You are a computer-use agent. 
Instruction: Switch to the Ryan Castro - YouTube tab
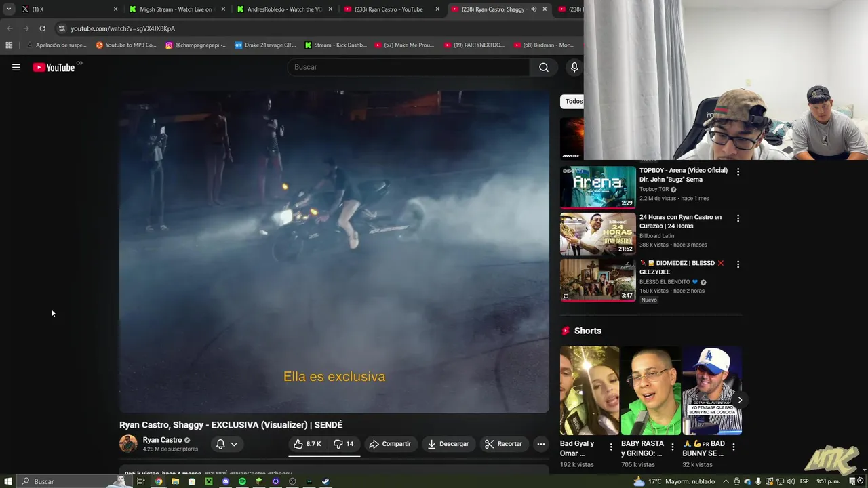(391, 9)
